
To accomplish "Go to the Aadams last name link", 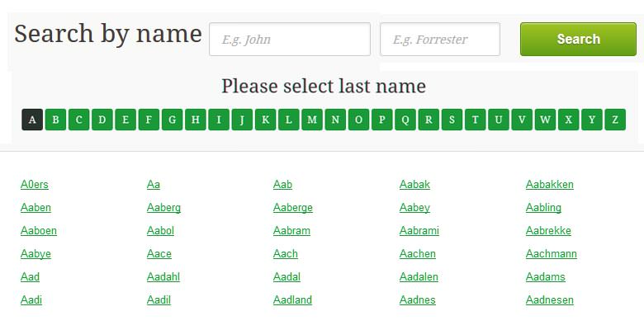I will pos(545,277).
